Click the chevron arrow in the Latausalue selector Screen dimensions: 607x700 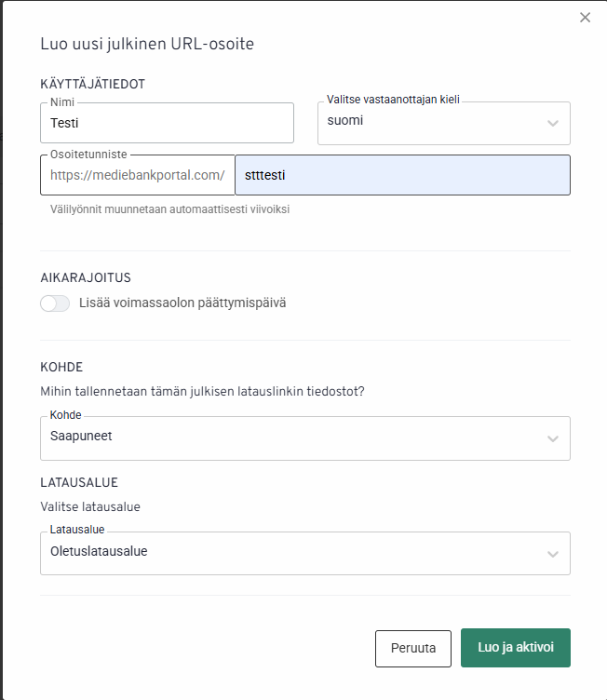click(x=553, y=554)
